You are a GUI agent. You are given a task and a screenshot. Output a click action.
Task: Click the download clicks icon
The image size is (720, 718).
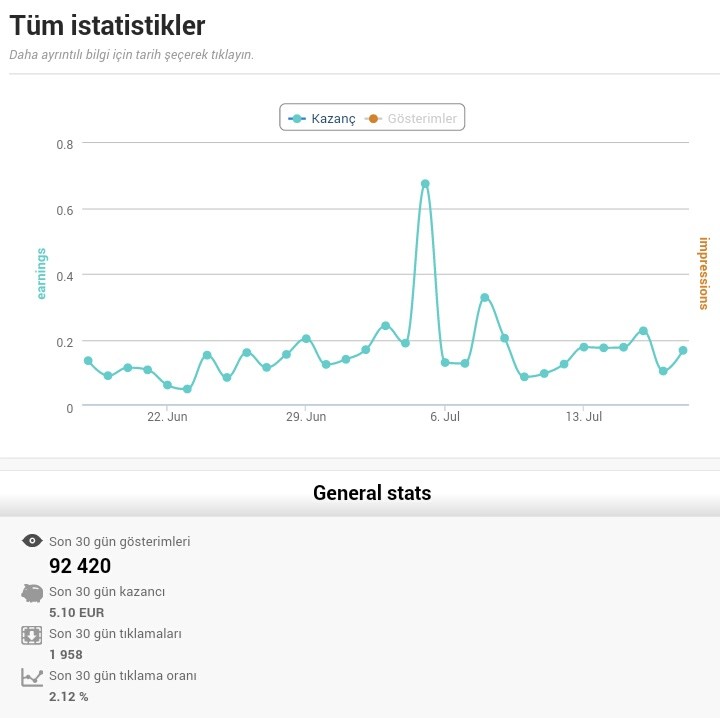32,635
